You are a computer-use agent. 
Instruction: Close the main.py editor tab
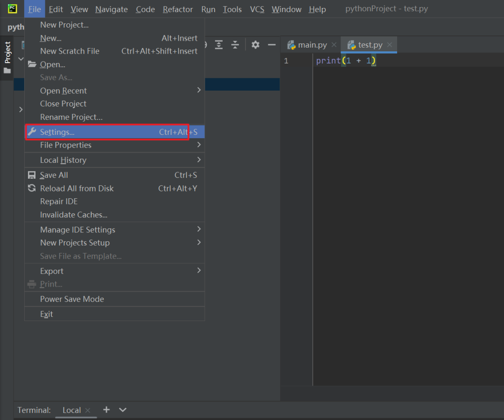point(334,45)
